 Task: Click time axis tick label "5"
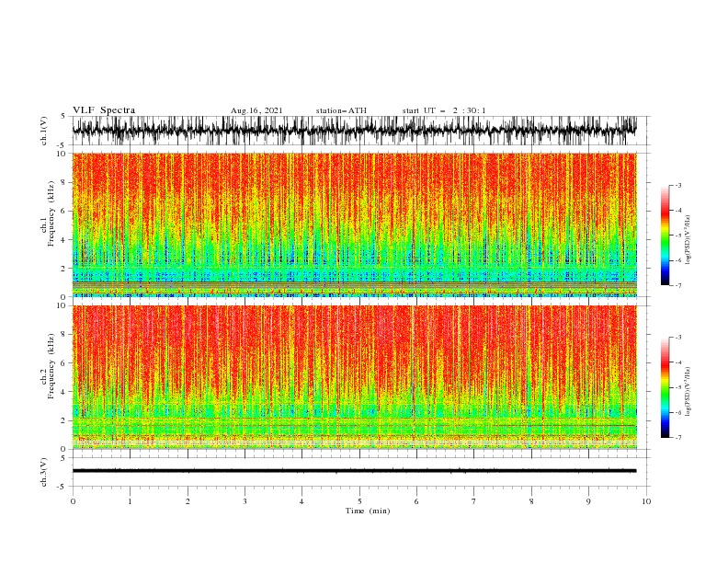click(x=359, y=501)
